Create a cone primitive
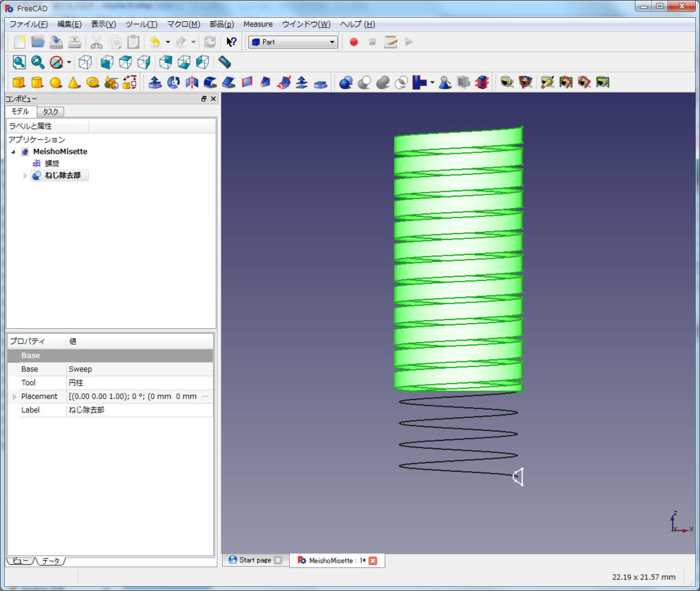 (x=74, y=82)
